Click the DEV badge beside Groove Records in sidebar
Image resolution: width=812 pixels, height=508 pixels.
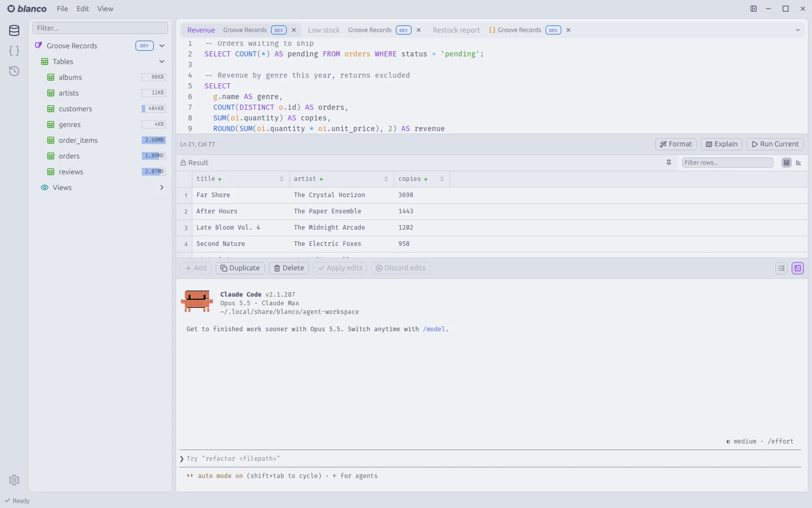click(x=145, y=46)
